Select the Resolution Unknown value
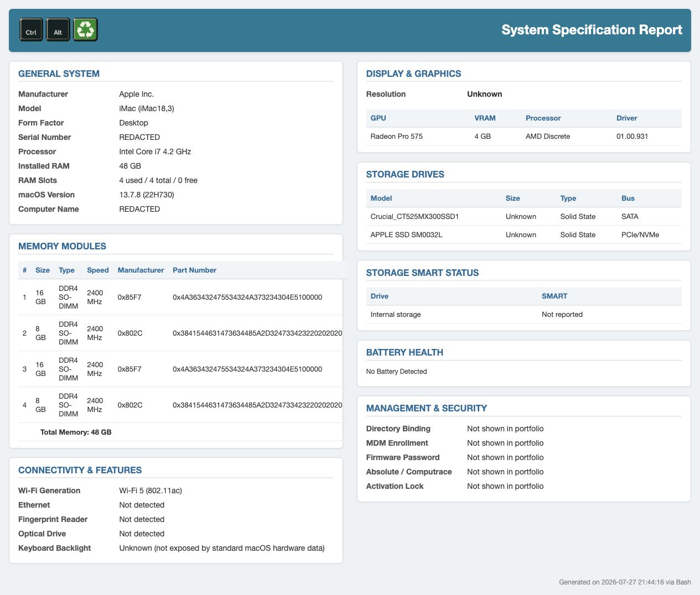 (x=485, y=94)
